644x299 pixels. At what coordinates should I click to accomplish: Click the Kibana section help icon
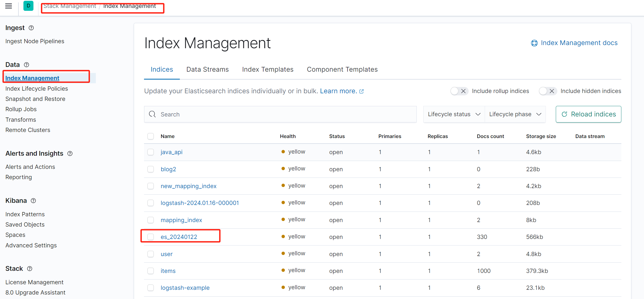[x=33, y=200]
